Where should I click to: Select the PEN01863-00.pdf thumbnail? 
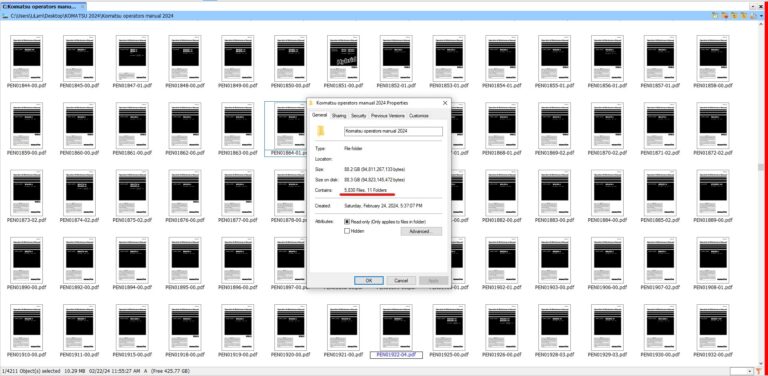[238, 126]
